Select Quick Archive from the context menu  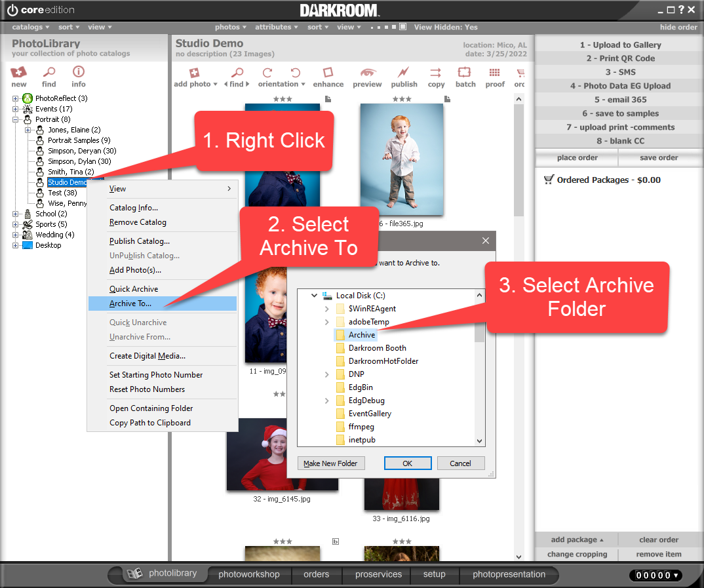162,289
